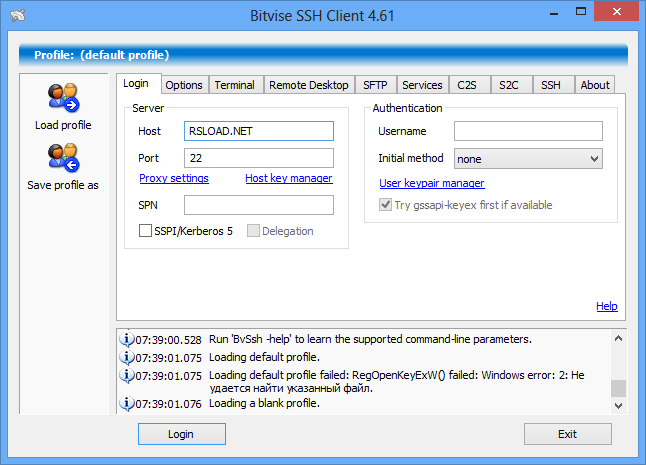Click the Host input field

click(x=259, y=131)
